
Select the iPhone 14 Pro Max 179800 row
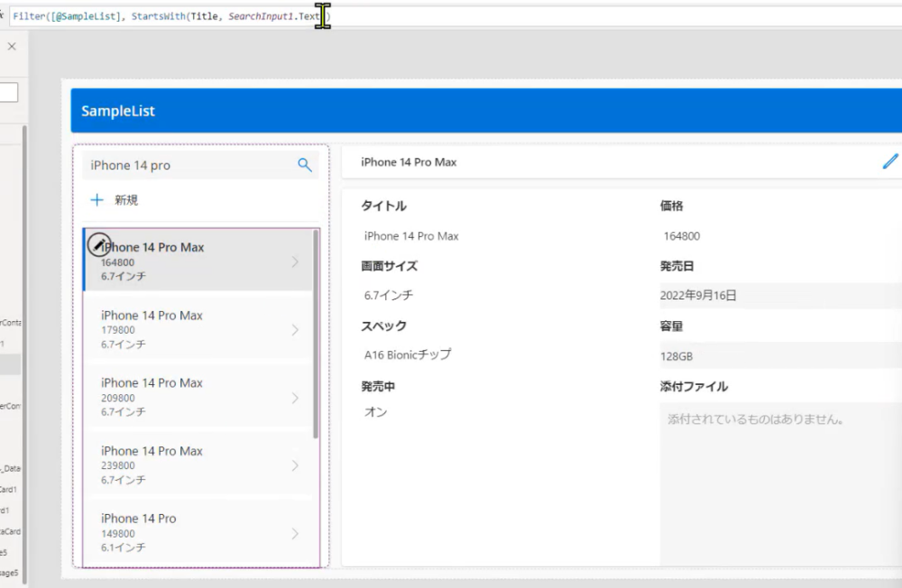tap(198, 330)
